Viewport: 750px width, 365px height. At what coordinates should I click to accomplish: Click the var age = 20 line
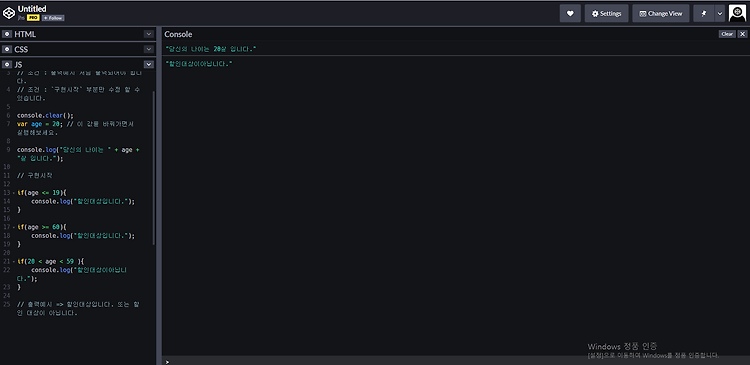[77, 128]
